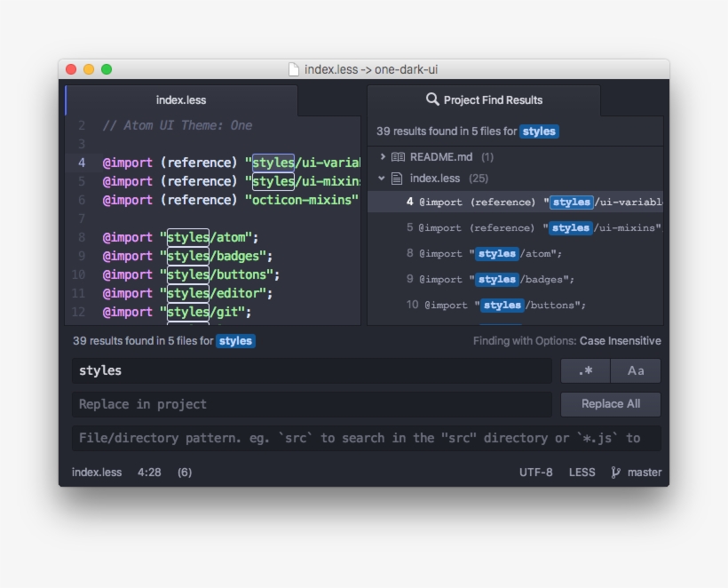728x588 pixels.
Task: Click the Replace All button
Action: point(611,404)
